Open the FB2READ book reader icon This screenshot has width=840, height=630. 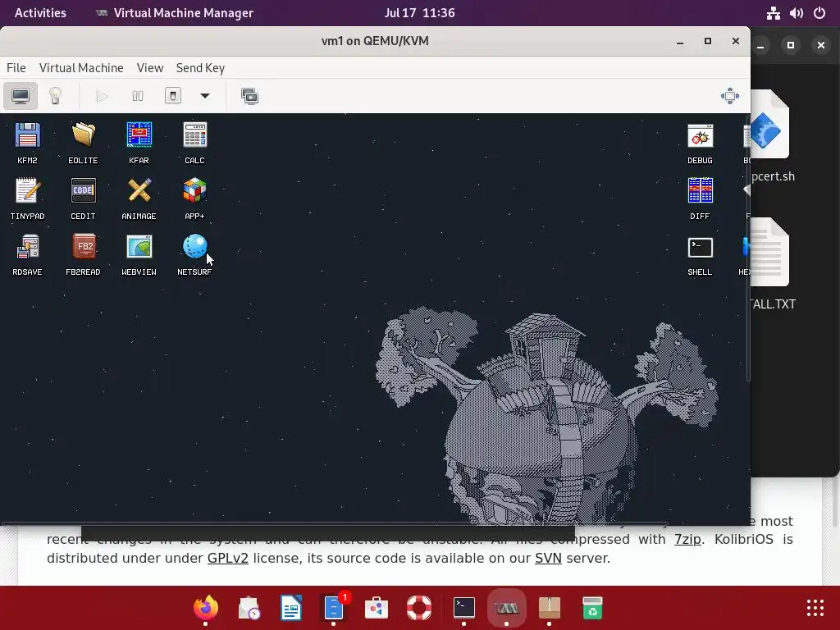tap(83, 254)
